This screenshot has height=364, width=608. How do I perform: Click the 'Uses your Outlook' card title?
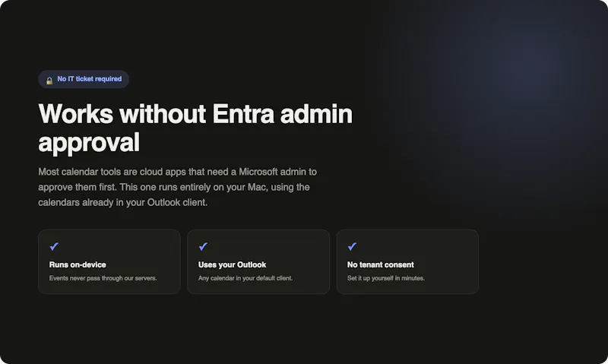point(232,264)
